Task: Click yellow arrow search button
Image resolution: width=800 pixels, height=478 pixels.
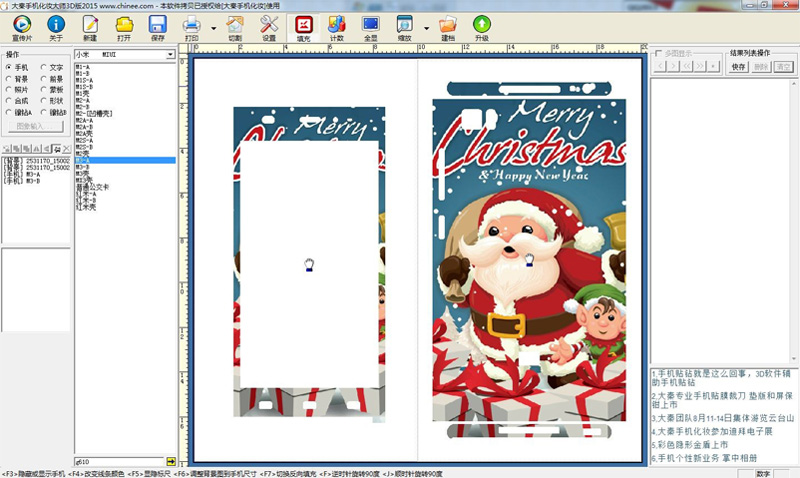Action: [171, 462]
